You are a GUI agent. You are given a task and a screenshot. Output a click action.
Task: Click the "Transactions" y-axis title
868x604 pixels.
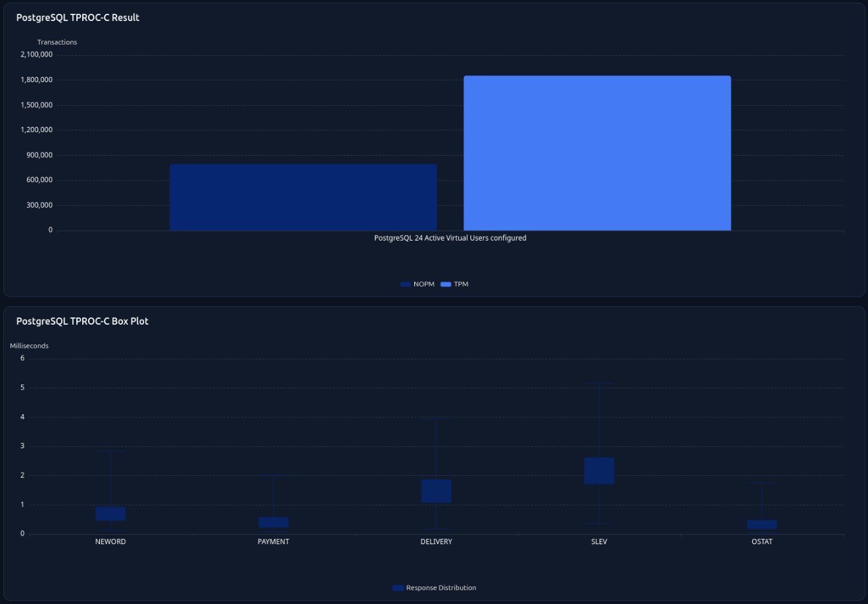click(x=57, y=42)
